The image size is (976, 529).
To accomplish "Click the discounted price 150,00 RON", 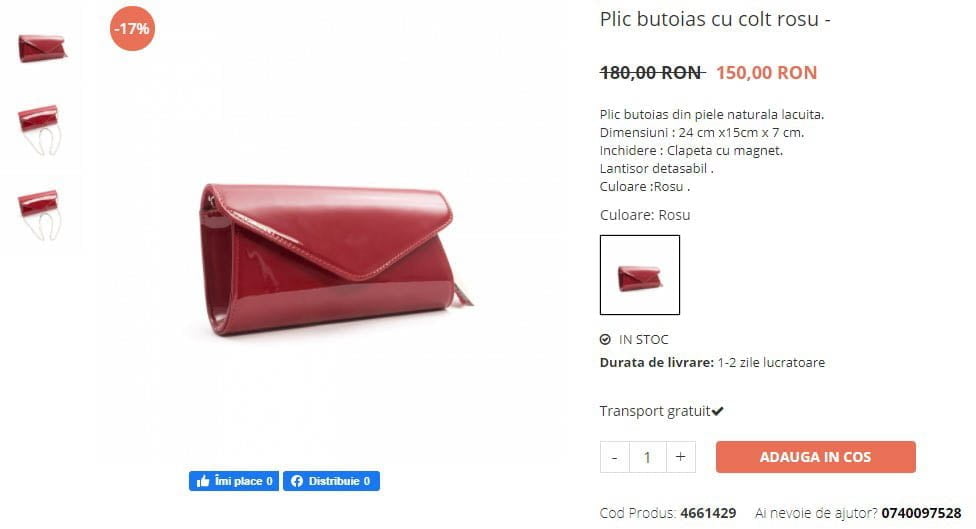I will (x=766, y=73).
